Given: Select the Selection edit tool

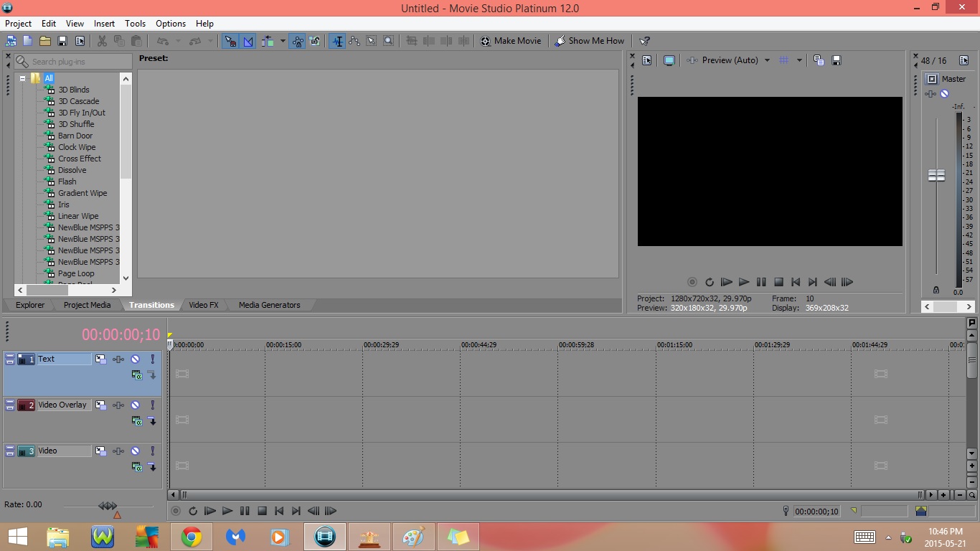Looking at the screenshot, I should click(x=372, y=41).
